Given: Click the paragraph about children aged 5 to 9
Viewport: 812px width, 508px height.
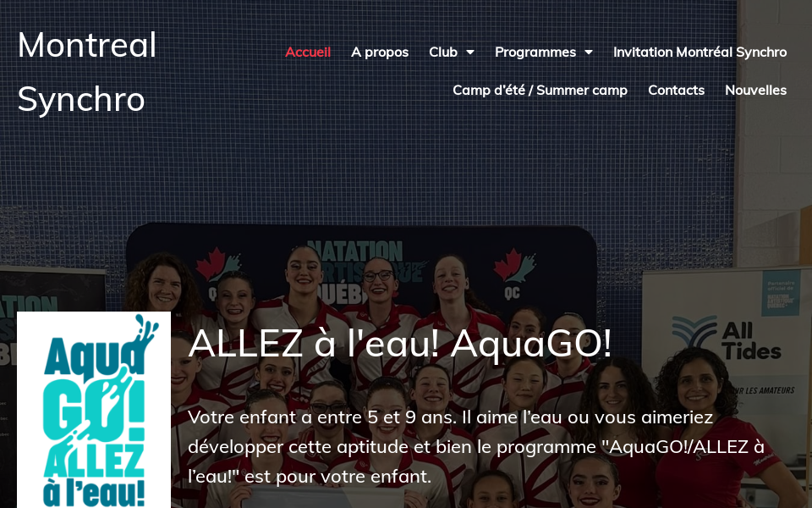Looking at the screenshot, I should click(476, 446).
